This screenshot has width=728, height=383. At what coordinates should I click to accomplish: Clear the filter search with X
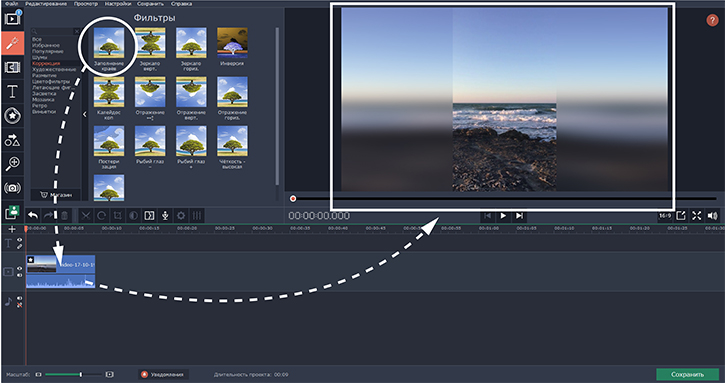point(77,32)
